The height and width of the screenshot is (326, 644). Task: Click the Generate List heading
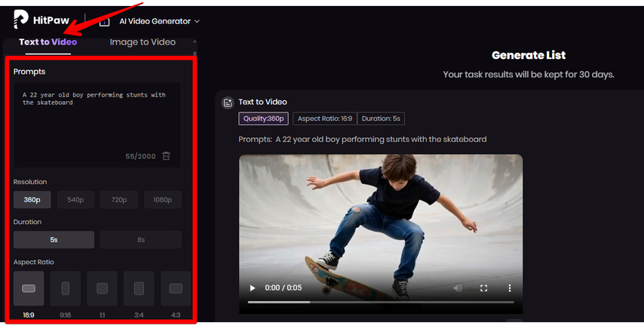tap(529, 55)
